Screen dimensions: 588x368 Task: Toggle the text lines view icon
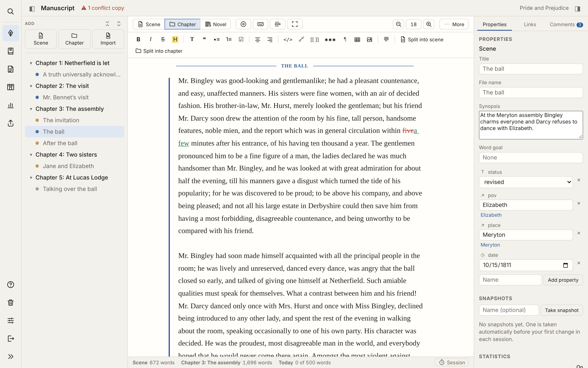pos(277,24)
